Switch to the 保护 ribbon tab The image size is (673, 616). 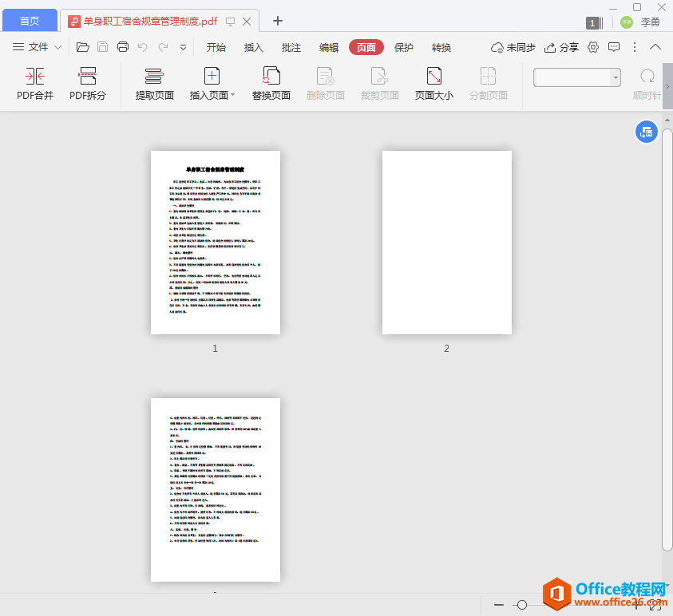404,47
